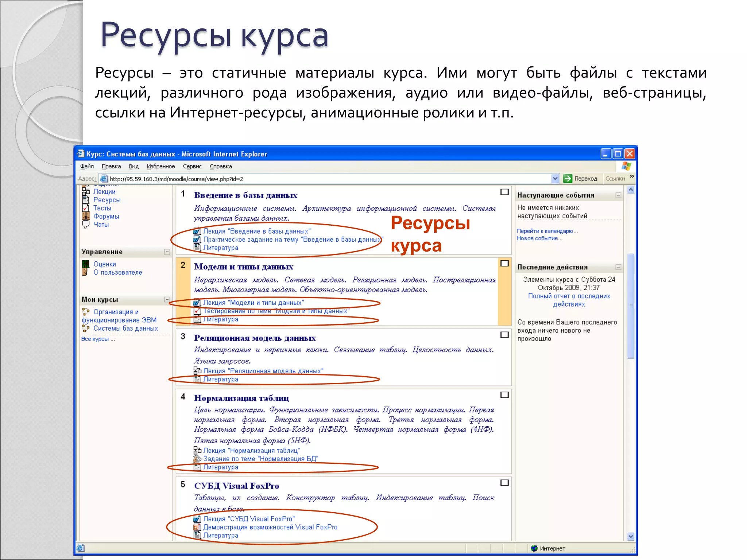Open Полный отчет о последних действиях link

pos(569,300)
